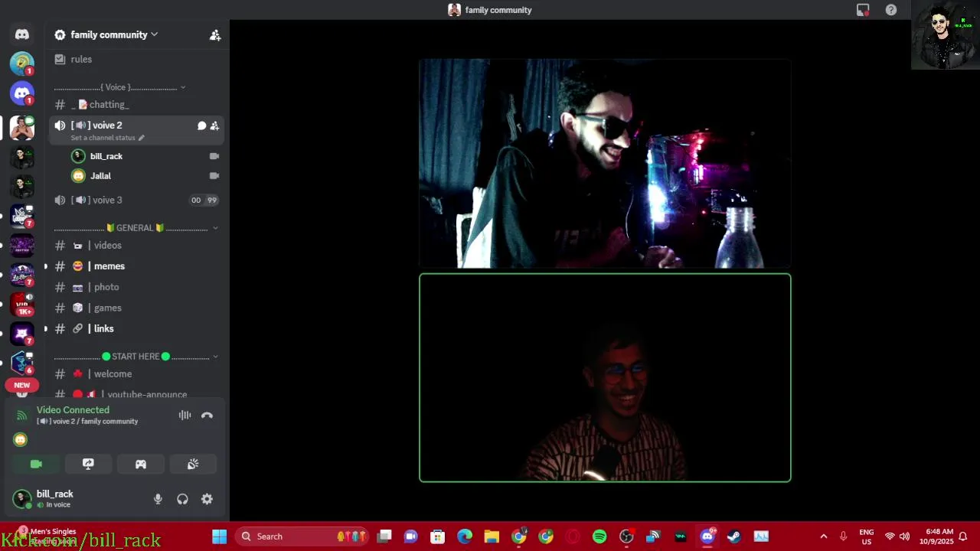The height and width of the screenshot is (551, 980).
Task: Open the photo channel
Action: 106,287
